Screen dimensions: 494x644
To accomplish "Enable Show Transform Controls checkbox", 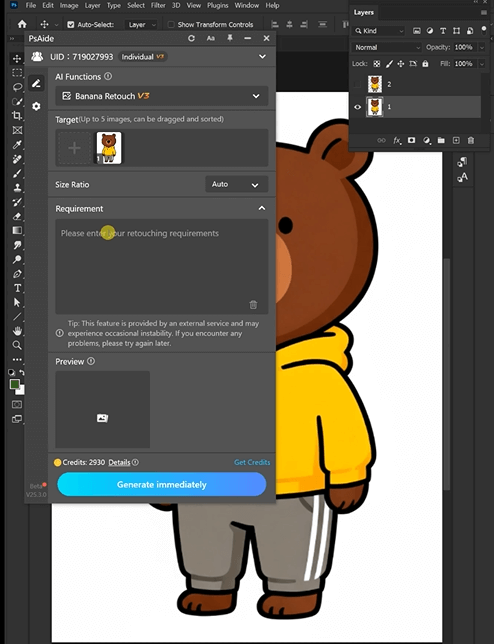I will click(171, 25).
